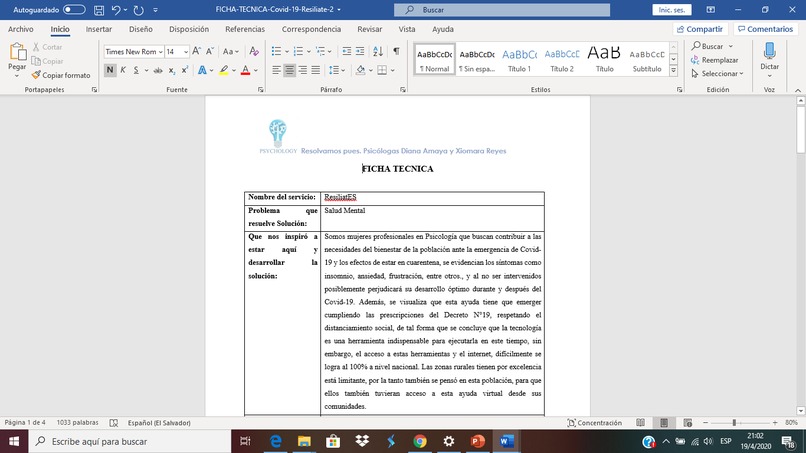
Task: Toggle bold formatting with N button
Action: coord(109,70)
